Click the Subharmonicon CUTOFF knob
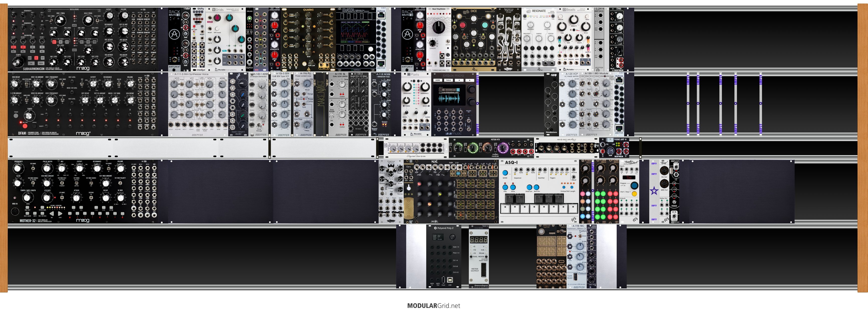This screenshot has height=311, width=868. point(109,16)
